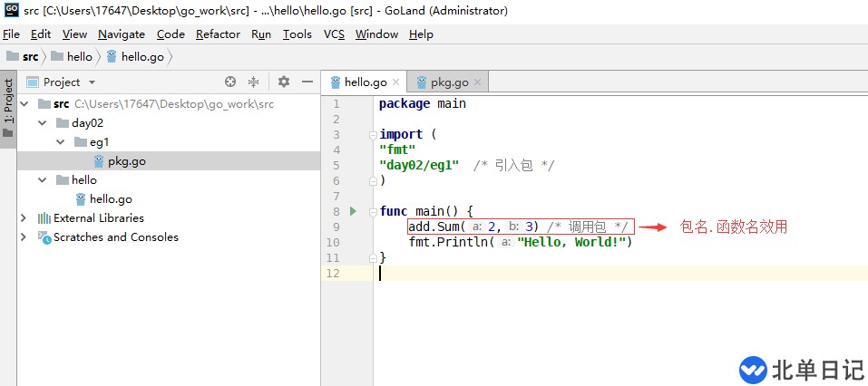Close the hello.go editor tab
This screenshot has height=386, width=868.
coord(395,82)
